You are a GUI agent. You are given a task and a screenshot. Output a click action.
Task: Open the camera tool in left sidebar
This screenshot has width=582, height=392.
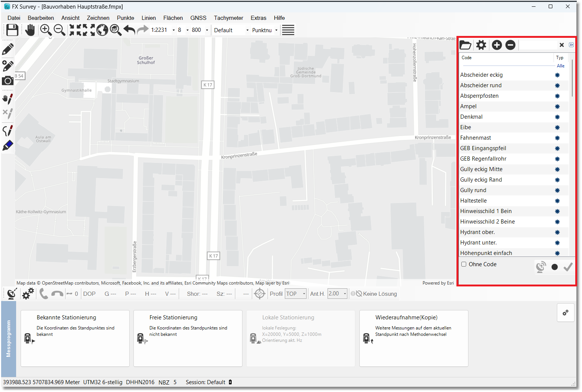(x=7, y=80)
